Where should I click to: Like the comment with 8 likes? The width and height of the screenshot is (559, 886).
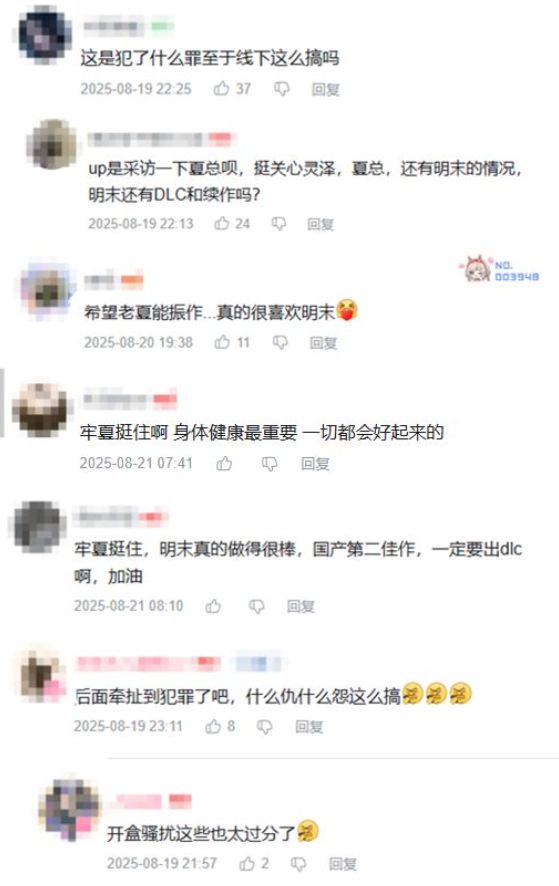213,726
